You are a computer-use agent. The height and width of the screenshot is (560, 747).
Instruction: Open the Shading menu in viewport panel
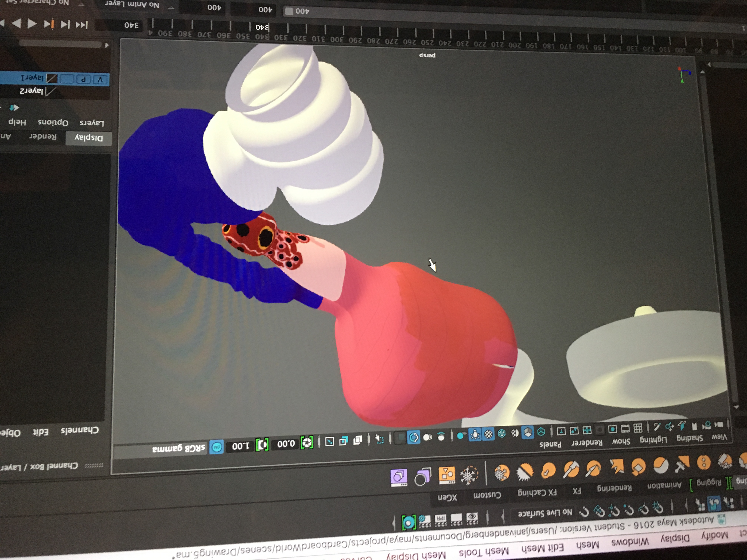point(690,438)
